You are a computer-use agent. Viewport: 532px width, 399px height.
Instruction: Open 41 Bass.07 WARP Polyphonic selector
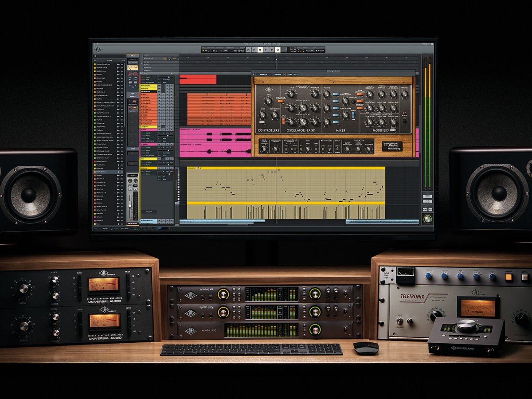[x=150, y=156]
